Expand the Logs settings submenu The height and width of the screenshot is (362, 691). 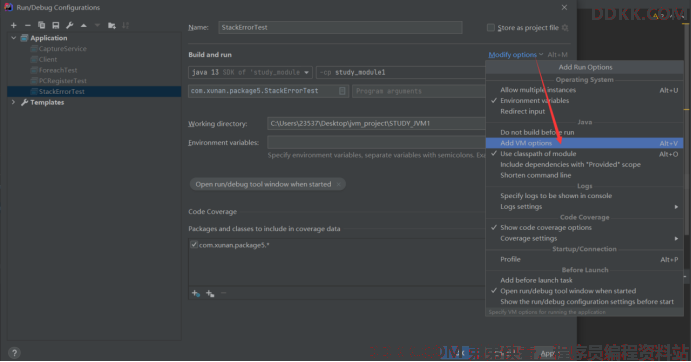pos(584,207)
